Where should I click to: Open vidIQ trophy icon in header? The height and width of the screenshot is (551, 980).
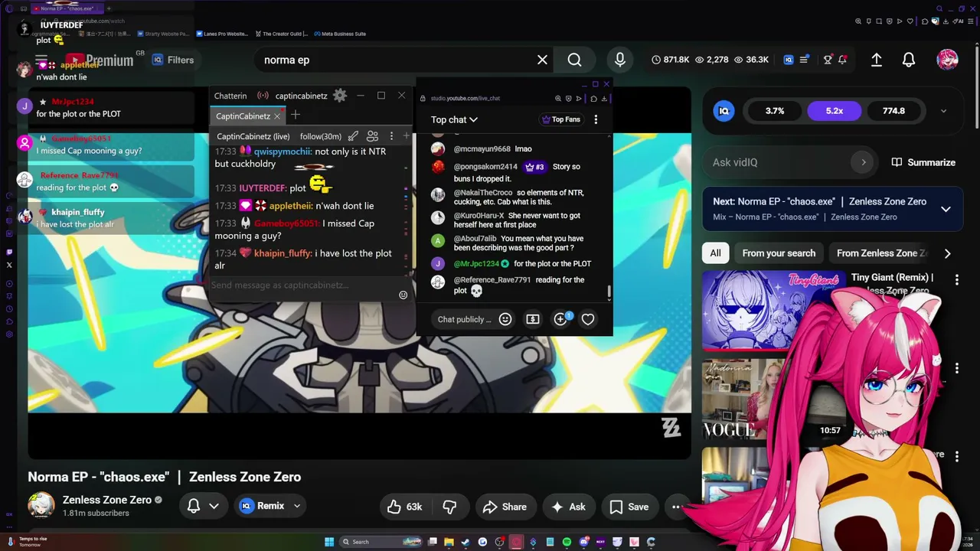(x=828, y=60)
